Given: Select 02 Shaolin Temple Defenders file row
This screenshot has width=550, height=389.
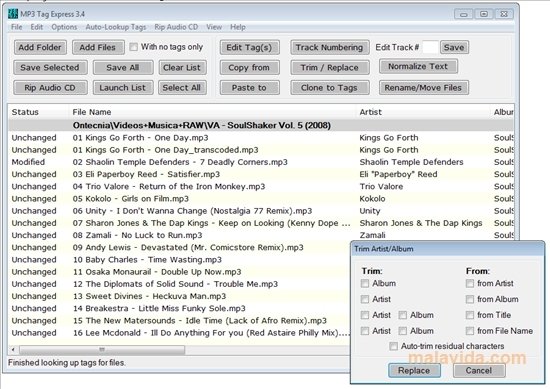Looking at the screenshot, I should [x=261, y=162].
